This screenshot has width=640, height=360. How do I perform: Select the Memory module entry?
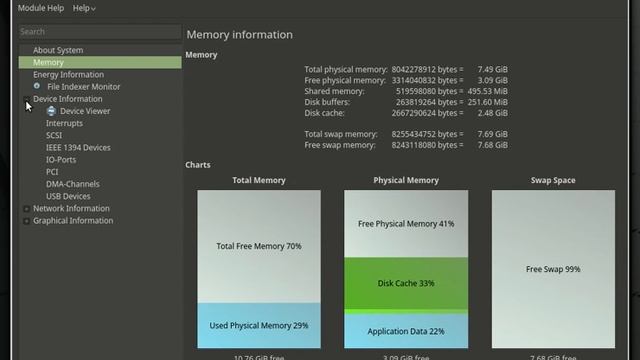click(100, 62)
